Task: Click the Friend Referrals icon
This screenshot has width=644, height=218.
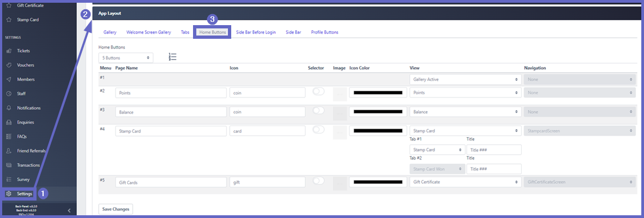Action: 9,151
